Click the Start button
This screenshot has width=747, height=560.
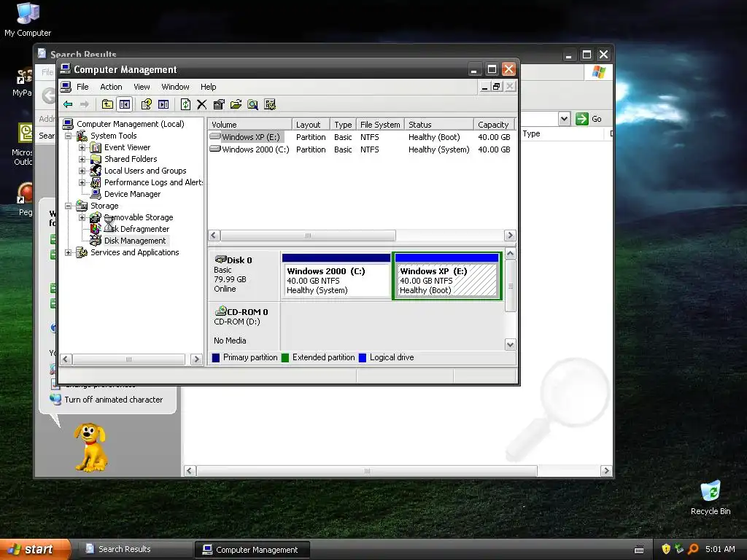tap(34, 550)
